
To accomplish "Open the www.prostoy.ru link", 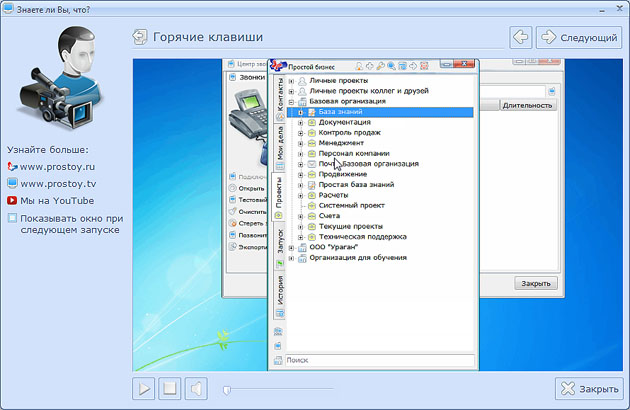I will click(x=57, y=166).
